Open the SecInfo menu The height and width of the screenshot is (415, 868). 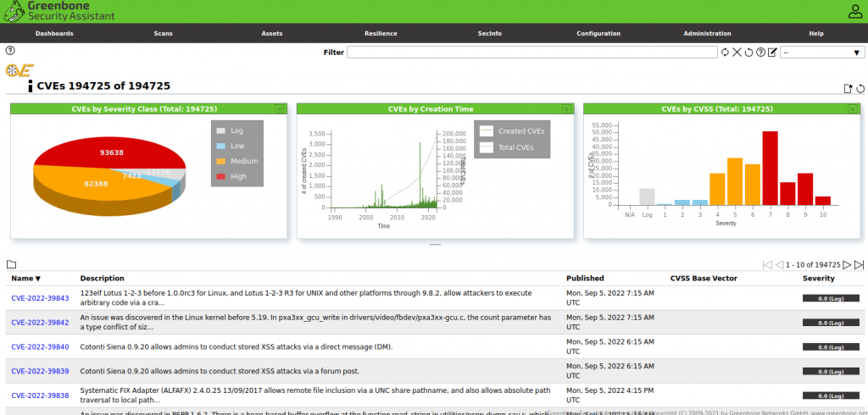point(489,33)
